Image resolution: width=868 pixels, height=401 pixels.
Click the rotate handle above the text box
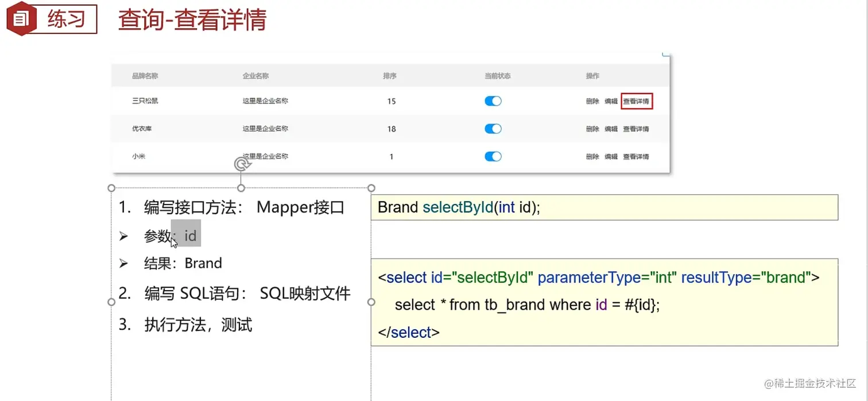(242, 165)
